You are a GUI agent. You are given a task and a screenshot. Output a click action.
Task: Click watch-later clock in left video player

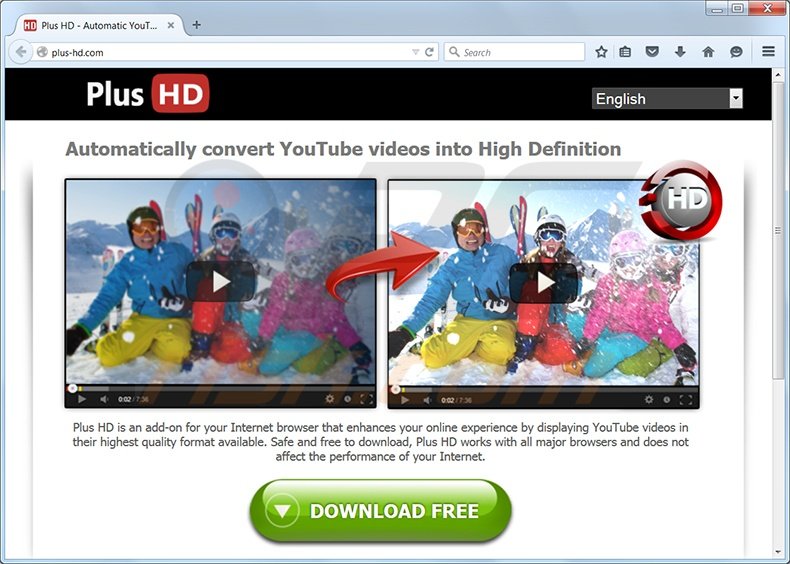point(347,399)
